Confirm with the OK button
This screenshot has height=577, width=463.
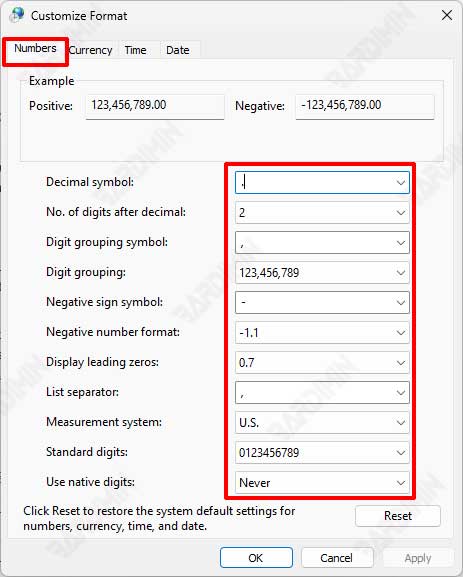(x=256, y=558)
